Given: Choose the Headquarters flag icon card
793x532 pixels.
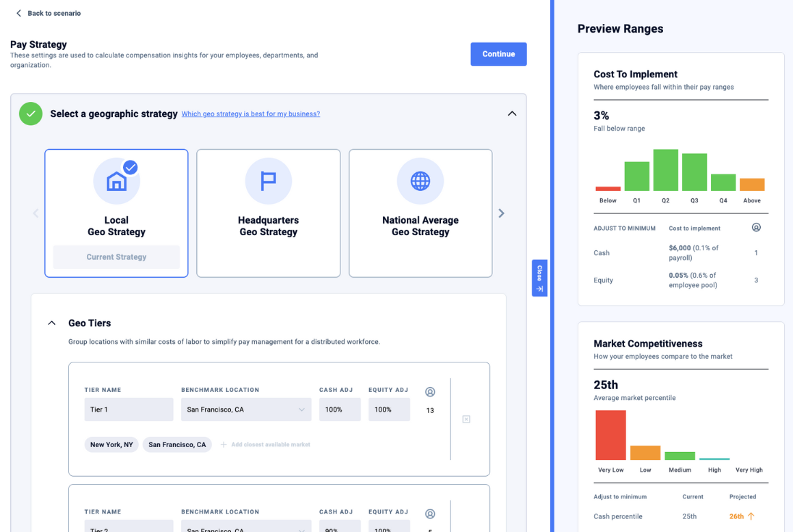Looking at the screenshot, I should click(268, 213).
